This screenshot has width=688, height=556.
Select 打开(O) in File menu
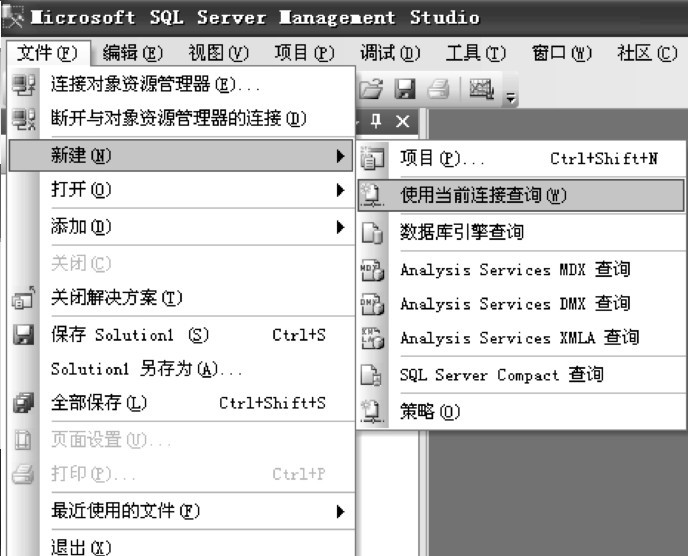tap(181, 190)
